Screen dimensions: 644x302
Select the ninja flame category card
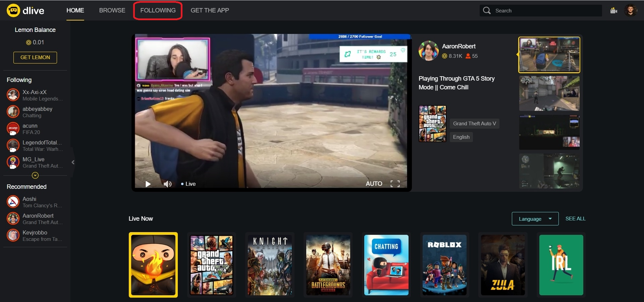click(153, 265)
